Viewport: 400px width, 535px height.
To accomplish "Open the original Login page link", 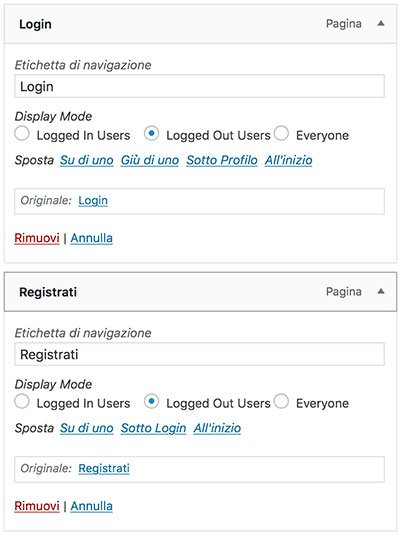I will 93,201.
